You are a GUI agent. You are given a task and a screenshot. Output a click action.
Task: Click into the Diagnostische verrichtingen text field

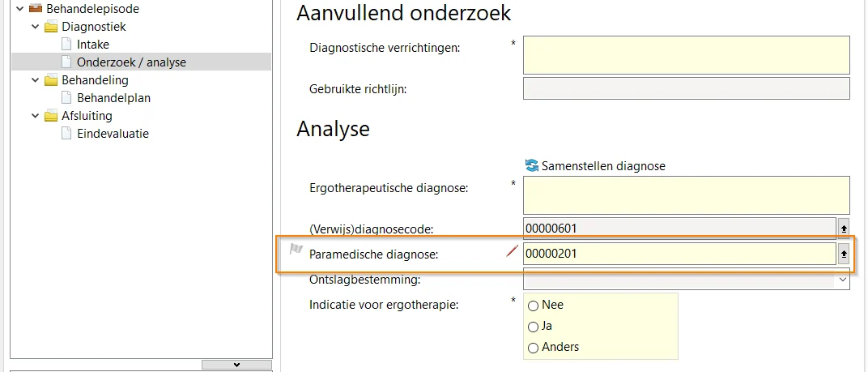pos(687,55)
